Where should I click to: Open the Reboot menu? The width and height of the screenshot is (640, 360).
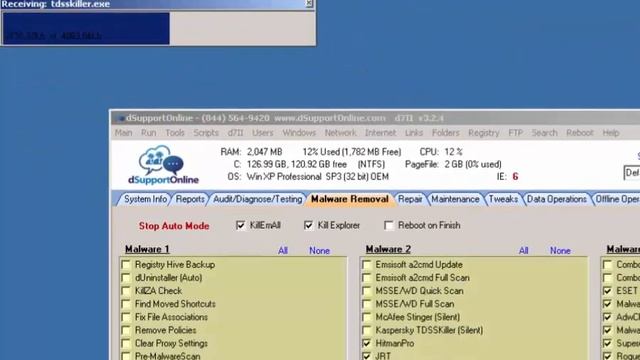580,133
